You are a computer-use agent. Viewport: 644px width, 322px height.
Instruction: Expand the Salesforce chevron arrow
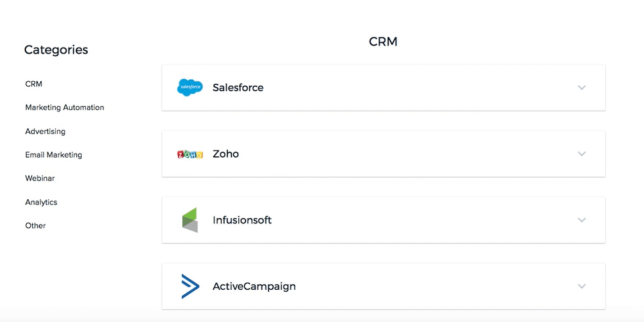pos(582,88)
